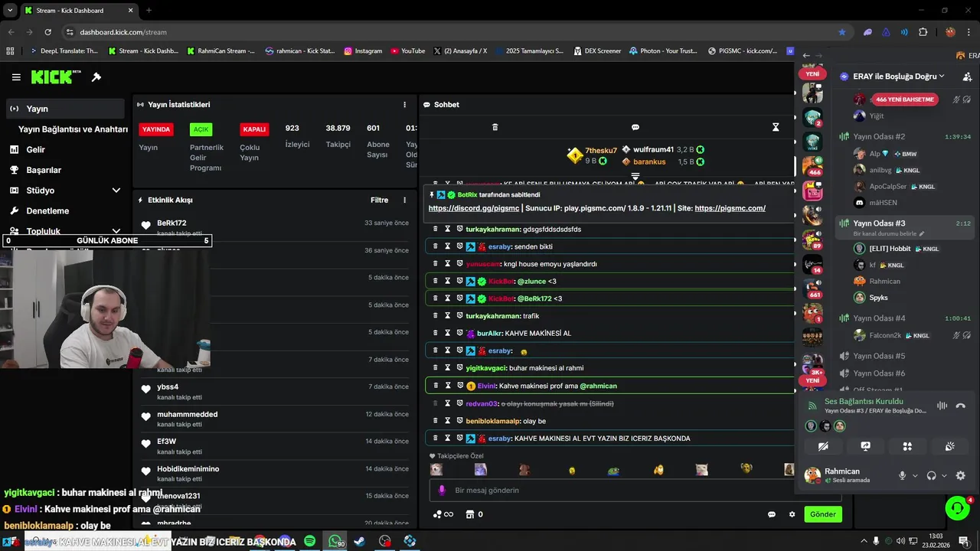Viewport: 980px width, 551px height.
Task: Open WhatsApp from the taskbar
Action: click(335, 541)
